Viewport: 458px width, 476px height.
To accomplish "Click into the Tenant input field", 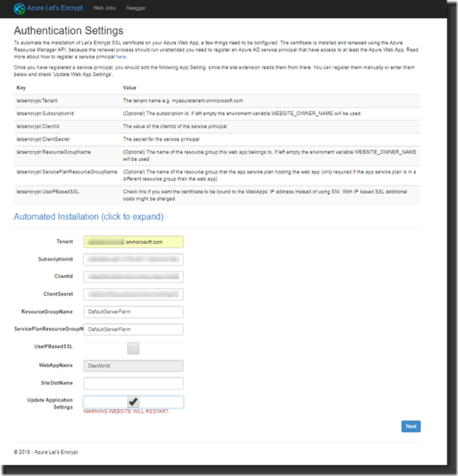I will [133, 242].
